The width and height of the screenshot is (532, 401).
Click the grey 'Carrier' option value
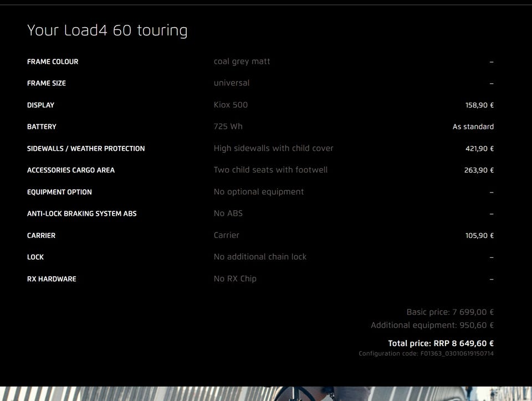tap(226, 235)
